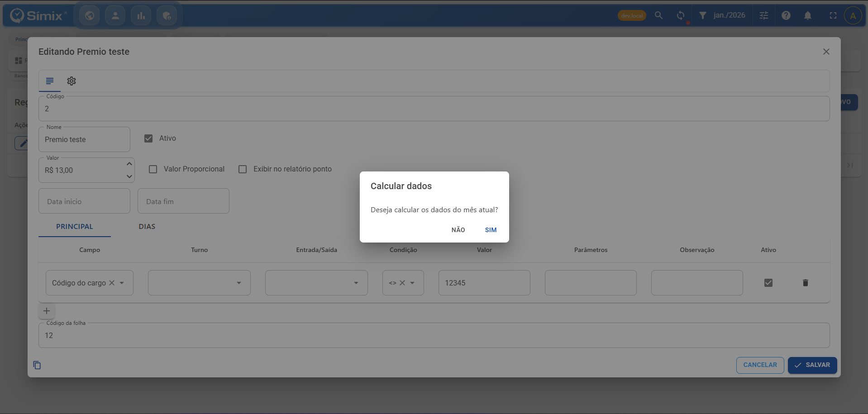The width and height of the screenshot is (868, 414).
Task: Open the tune settings sliders icon
Action: (764, 15)
